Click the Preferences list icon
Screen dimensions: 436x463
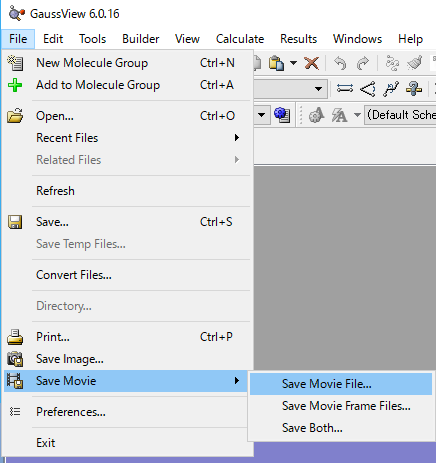[x=15, y=412]
